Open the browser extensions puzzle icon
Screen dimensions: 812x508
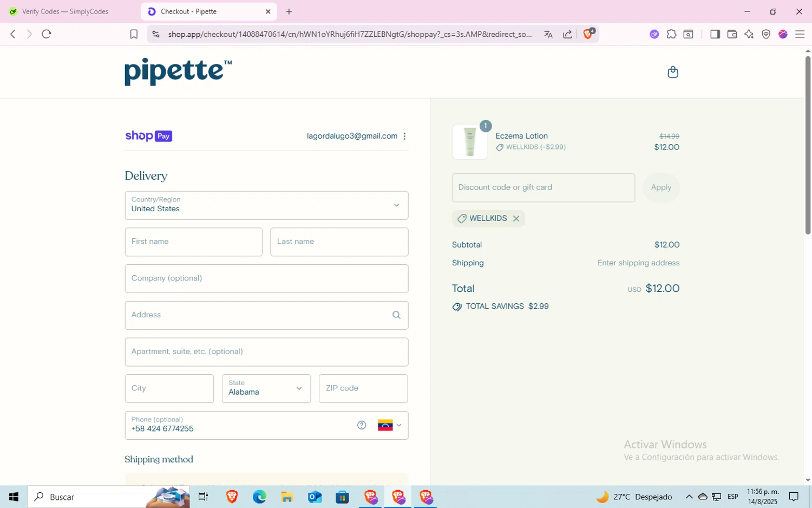click(x=671, y=34)
